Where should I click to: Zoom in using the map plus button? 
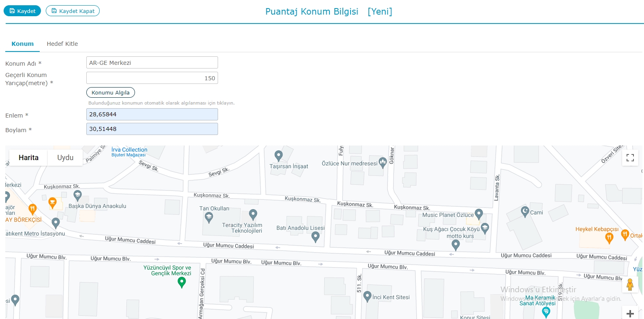point(630,313)
